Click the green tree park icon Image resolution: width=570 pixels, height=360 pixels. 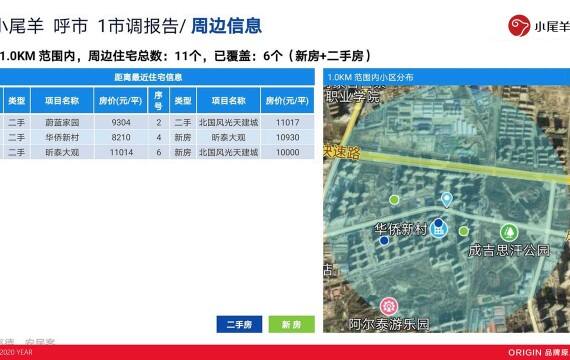pyautogui.click(x=509, y=232)
